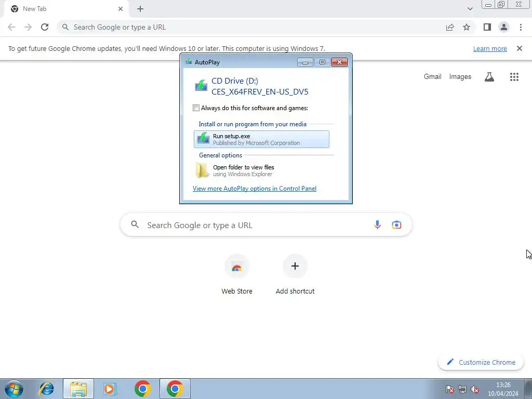Launch Internet Explorer from taskbar

click(46, 389)
